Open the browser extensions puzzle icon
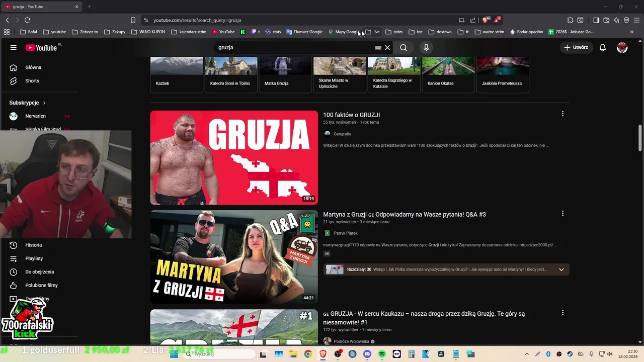 click(x=570, y=20)
